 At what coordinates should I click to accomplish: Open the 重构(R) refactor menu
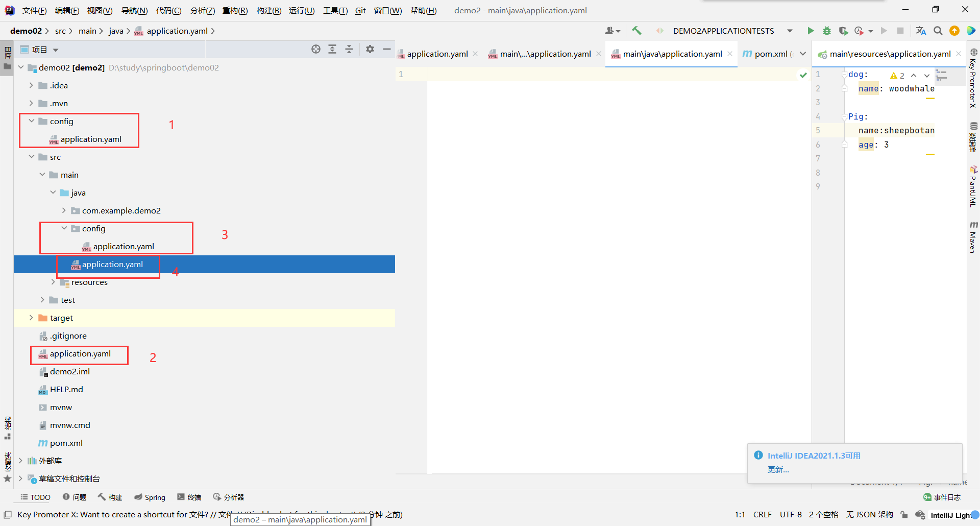(235, 10)
